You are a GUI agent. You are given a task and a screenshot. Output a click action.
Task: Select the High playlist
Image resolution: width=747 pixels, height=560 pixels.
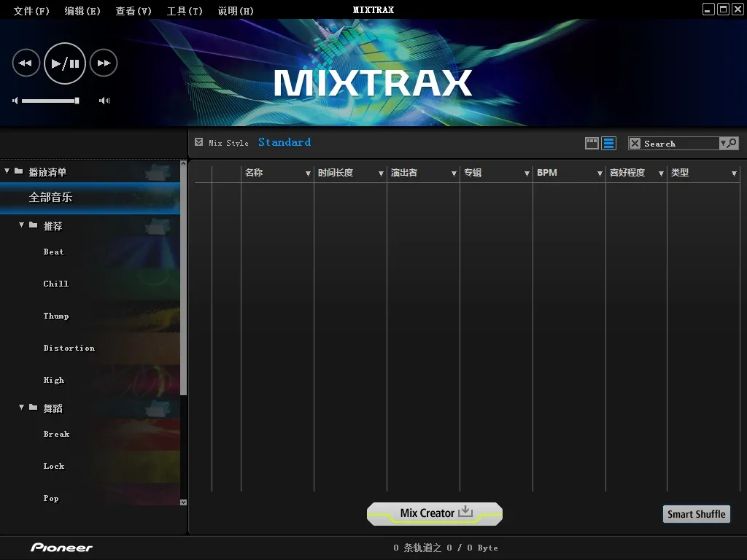[90, 381]
